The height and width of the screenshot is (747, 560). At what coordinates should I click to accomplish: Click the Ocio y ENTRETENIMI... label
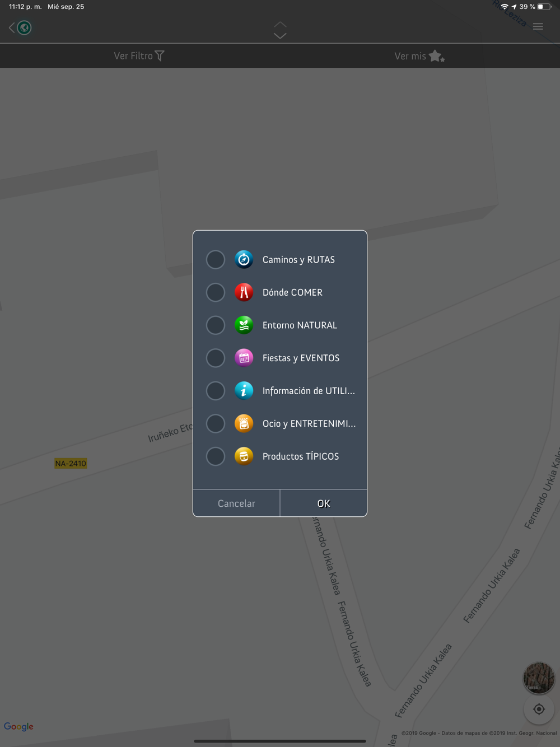click(x=309, y=423)
